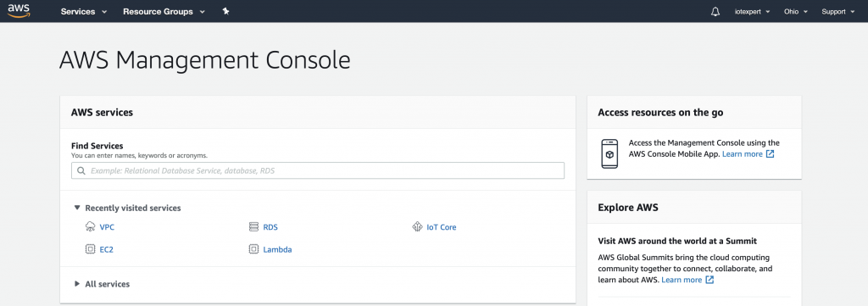This screenshot has width=868, height=306.
Task: Expand the All services section
Action: (102, 284)
